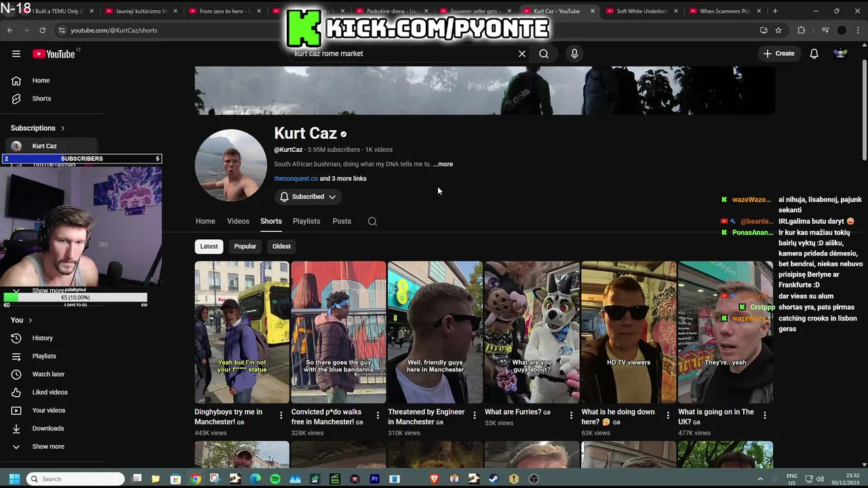Reload the page in the browser toolbar
868x488 pixels.
coord(42,30)
